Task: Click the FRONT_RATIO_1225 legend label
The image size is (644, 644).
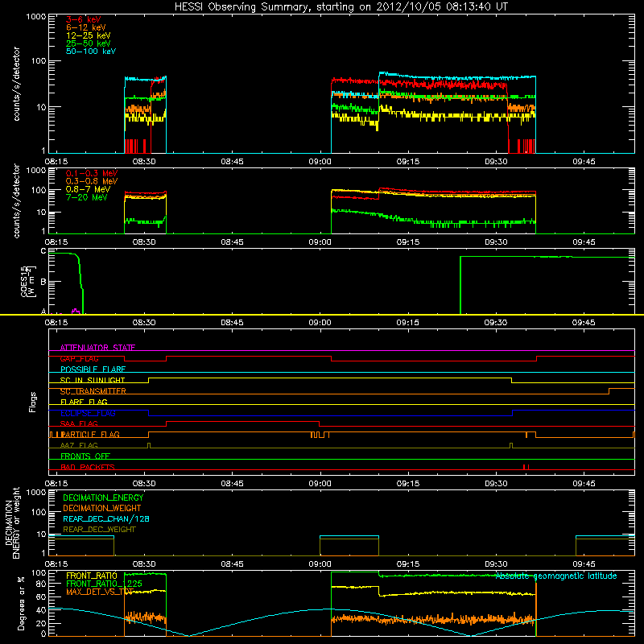Action: point(104,584)
